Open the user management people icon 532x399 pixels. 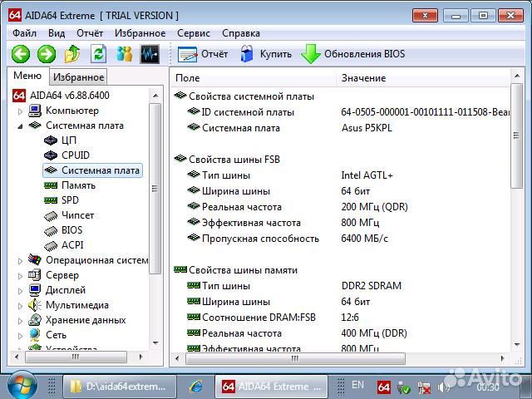(x=124, y=54)
